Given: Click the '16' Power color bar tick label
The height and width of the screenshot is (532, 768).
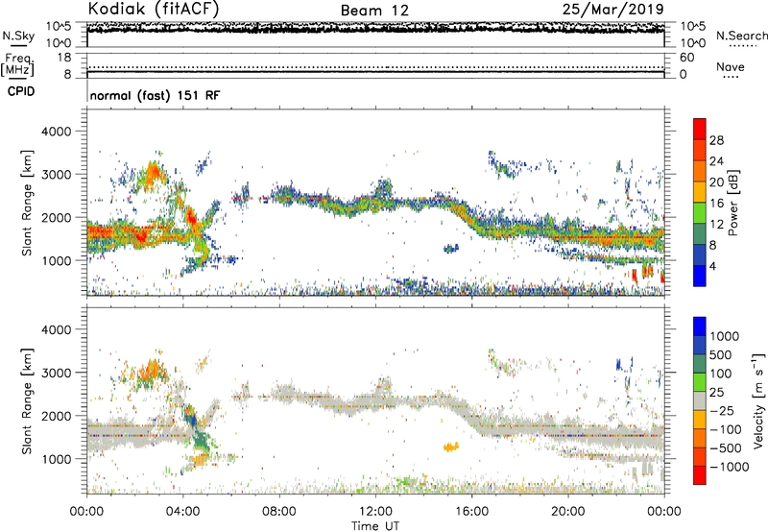Looking at the screenshot, I should (716, 204).
